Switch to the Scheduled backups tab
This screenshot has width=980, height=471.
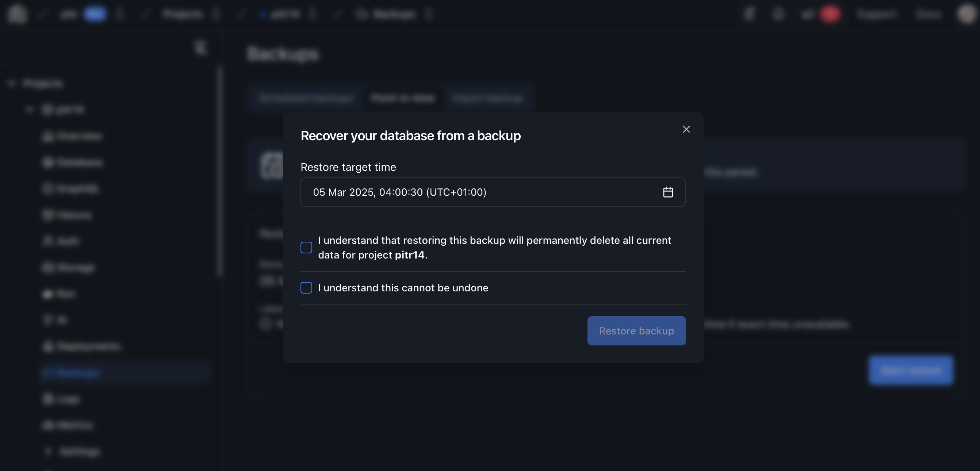click(x=306, y=98)
